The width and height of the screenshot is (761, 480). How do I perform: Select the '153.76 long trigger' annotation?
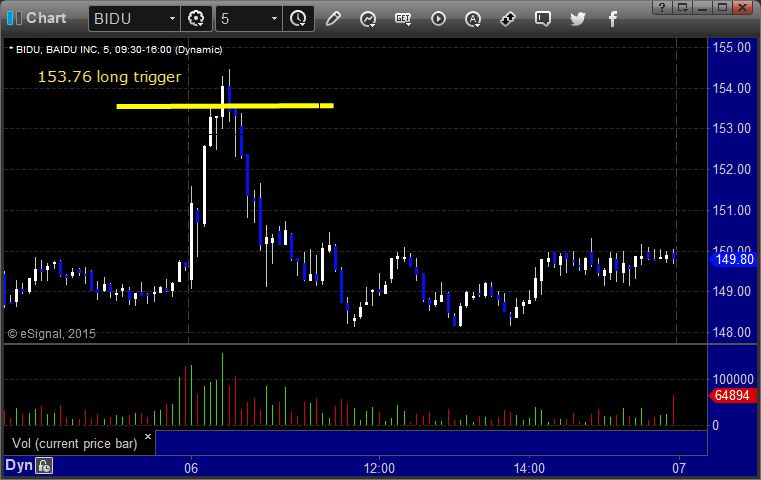(109, 77)
